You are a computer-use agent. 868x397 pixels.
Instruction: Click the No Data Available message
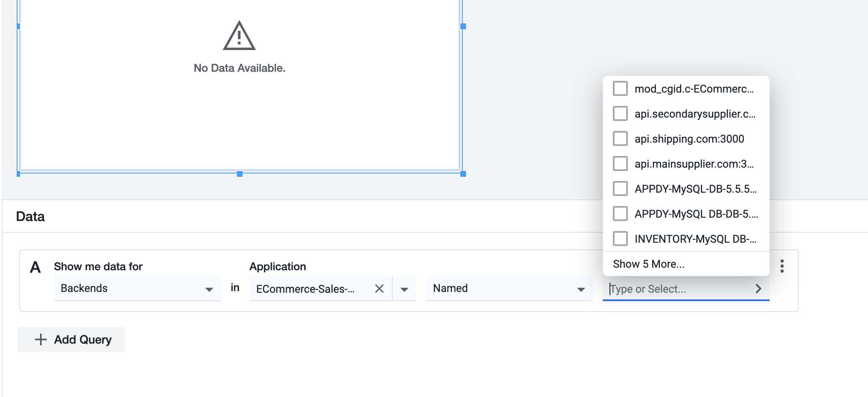pyautogui.click(x=239, y=68)
